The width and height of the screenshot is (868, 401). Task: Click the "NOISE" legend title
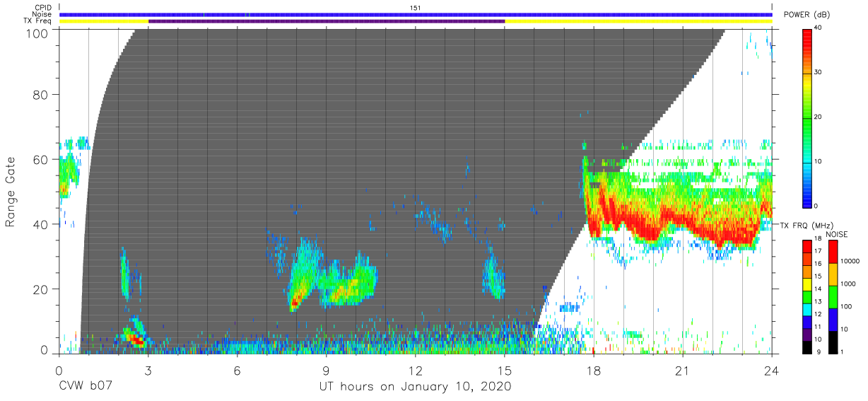tap(837, 234)
